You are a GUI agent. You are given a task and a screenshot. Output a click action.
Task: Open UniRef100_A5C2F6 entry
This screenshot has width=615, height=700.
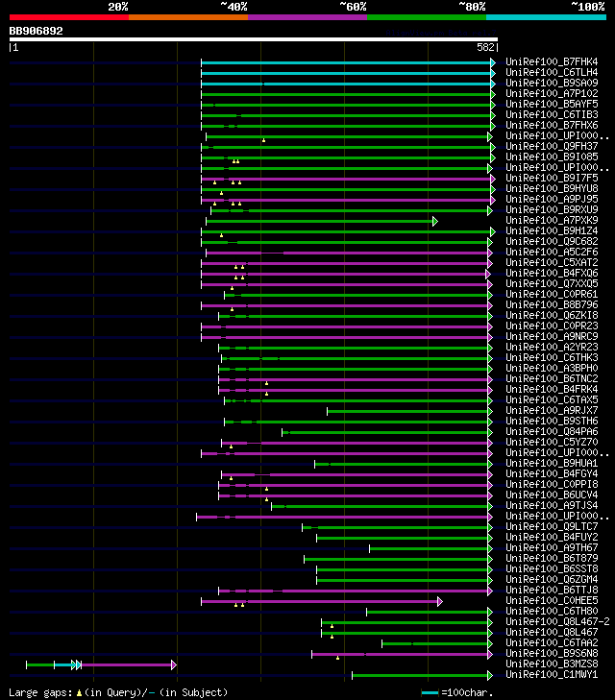(x=552, y=252)
